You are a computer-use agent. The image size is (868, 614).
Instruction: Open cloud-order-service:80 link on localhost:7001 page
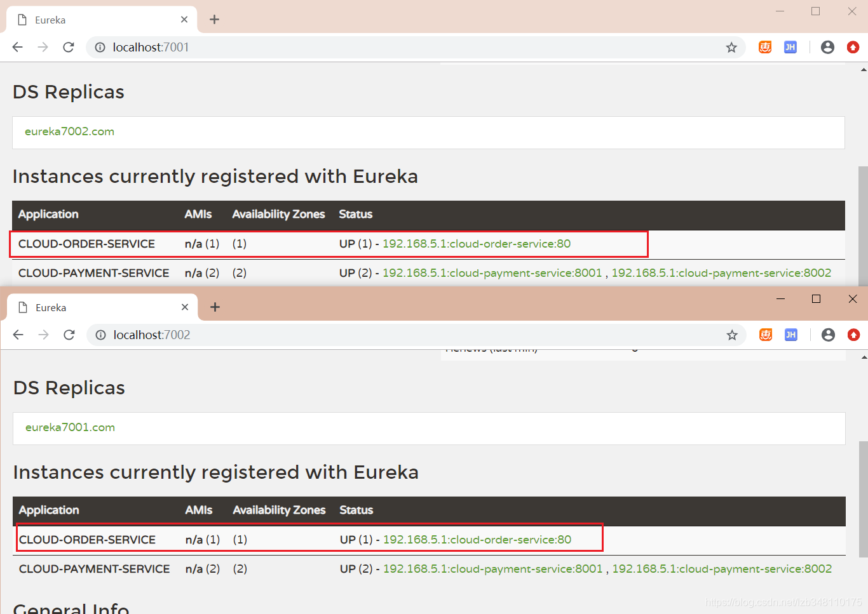[x=477, y=244]
